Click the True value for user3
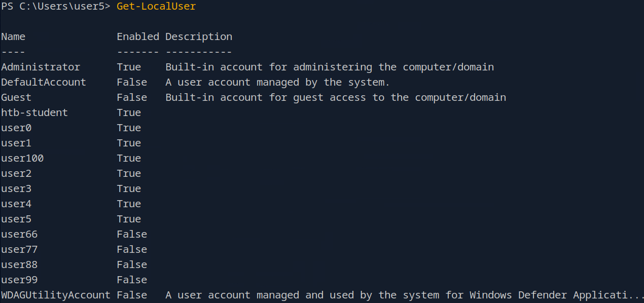The image size is (644, 303). [x=129, y=189]
